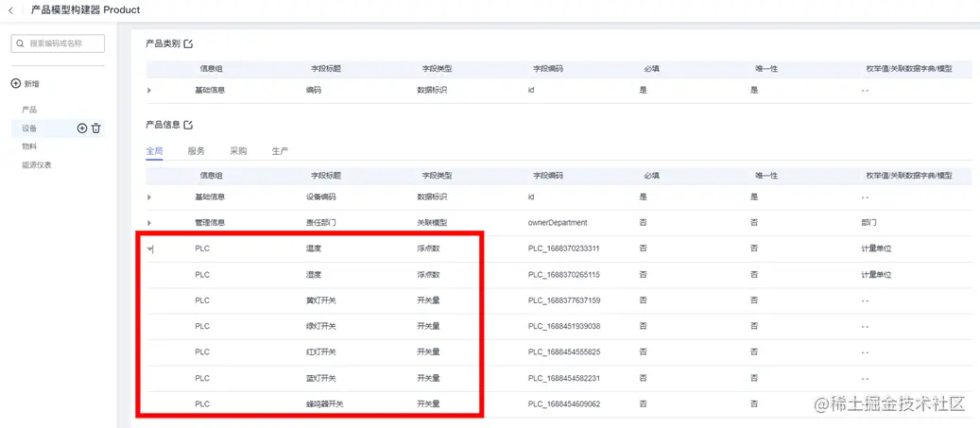The image size is (980, 428).
Task: Click the add icon next to 设备
Action: (x=82, y=128)
